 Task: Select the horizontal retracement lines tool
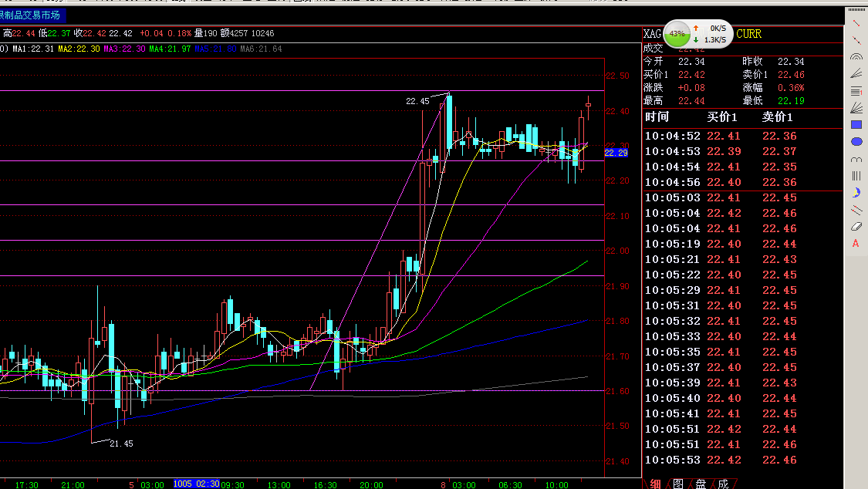pyautogui.click(x=856, y=91)
